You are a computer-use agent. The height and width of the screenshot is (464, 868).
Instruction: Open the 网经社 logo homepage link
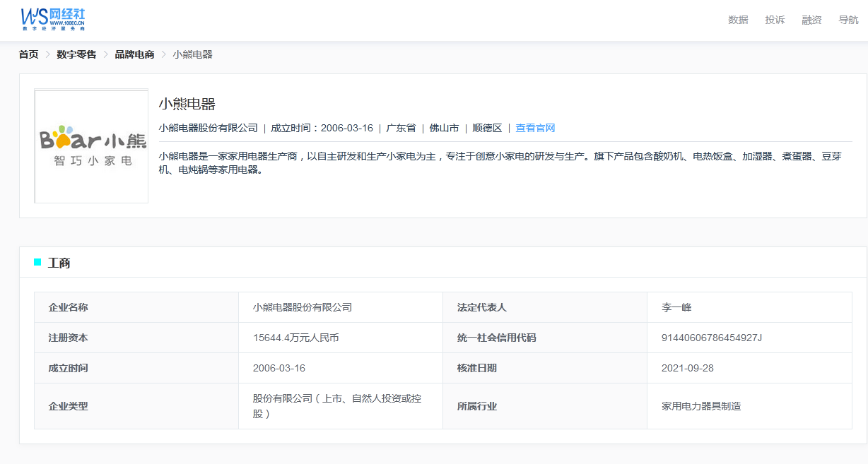click(53, 20)
